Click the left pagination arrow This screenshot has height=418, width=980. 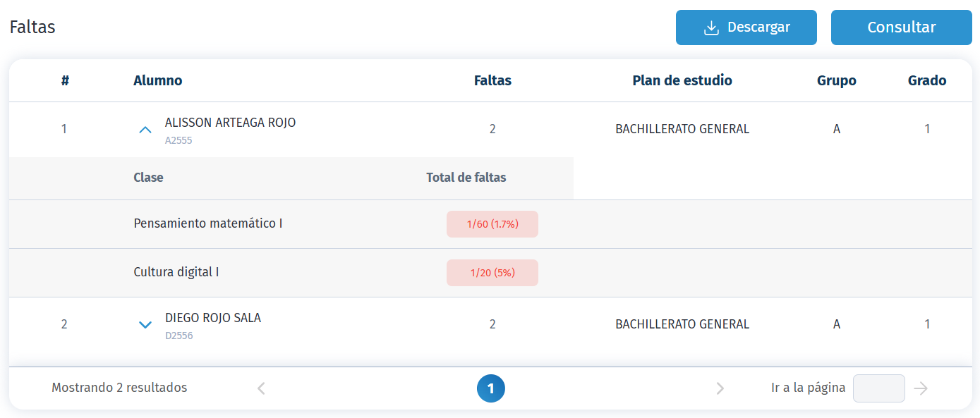coord(261,388)
